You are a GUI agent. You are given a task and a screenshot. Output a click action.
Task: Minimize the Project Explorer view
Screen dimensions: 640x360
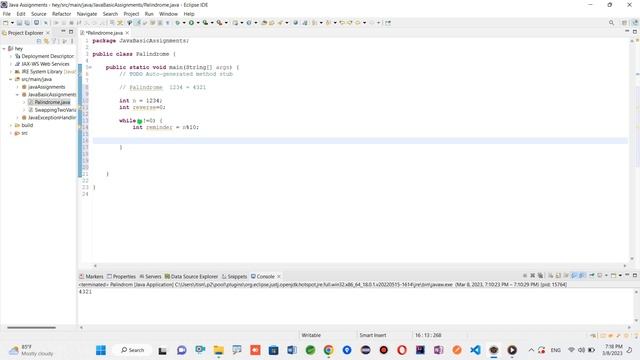click(x=63, y=32)
